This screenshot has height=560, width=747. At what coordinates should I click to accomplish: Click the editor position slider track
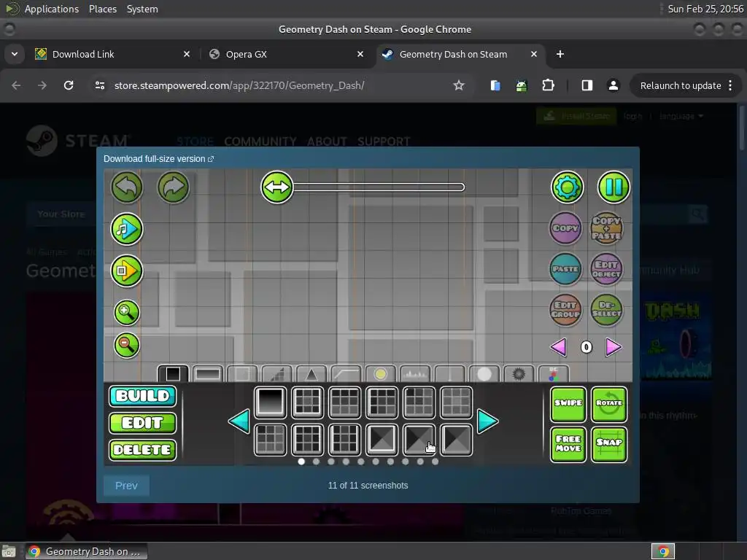click(379, 187)
